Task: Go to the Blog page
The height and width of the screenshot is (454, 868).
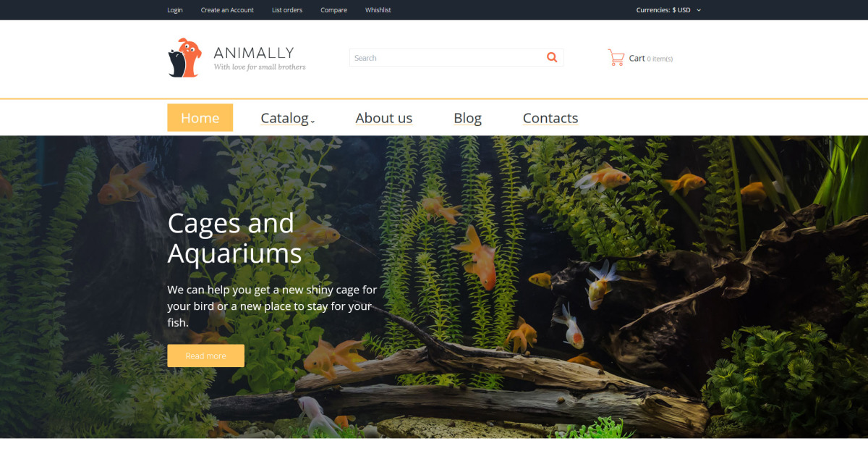Action: (467, 118)
